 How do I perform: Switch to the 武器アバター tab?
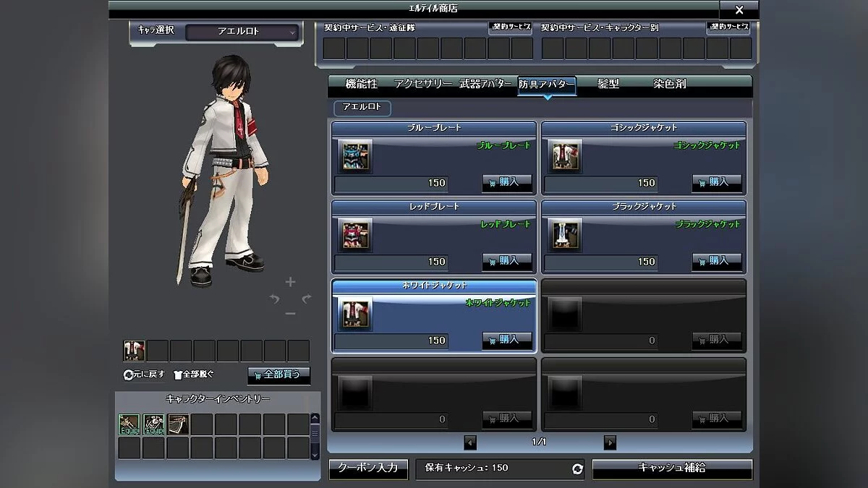coord(487,84)
